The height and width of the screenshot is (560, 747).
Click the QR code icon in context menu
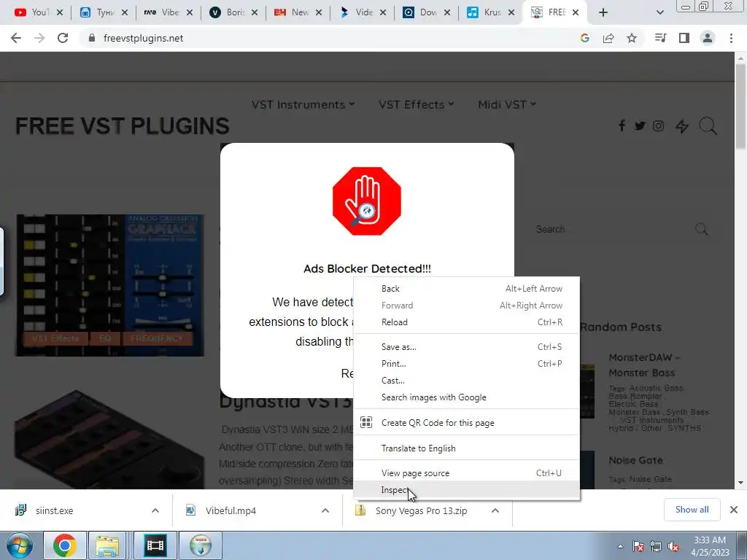(366, 422)
